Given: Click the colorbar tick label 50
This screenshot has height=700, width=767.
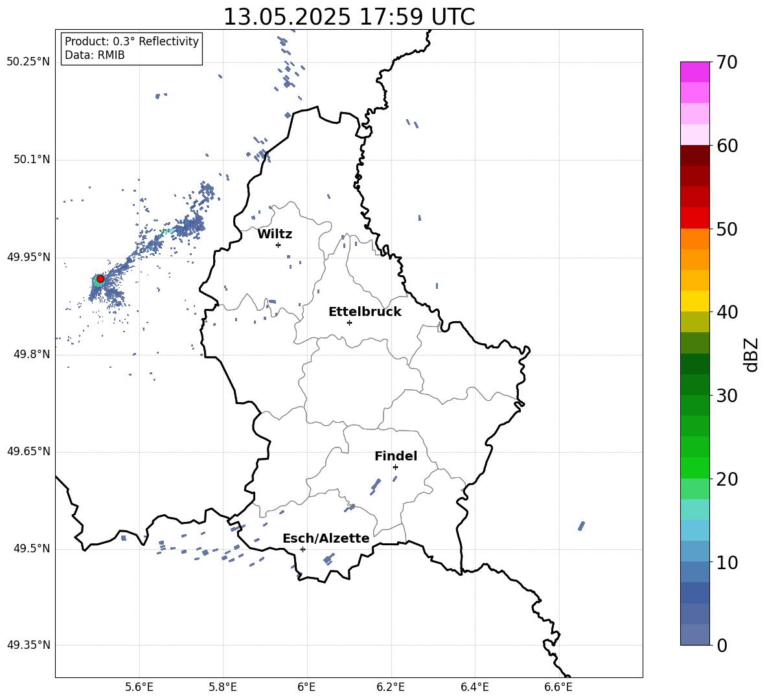Looking at the screenshot, I should pos(727,229).
